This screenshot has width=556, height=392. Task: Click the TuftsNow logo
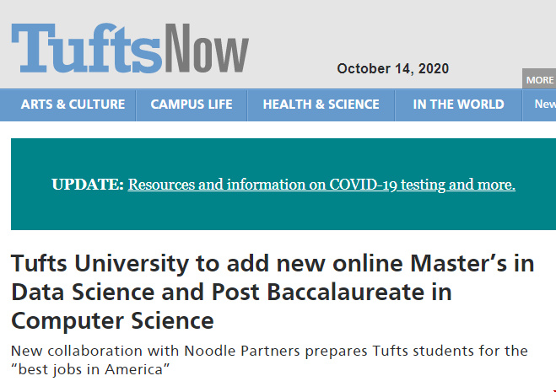130,48
